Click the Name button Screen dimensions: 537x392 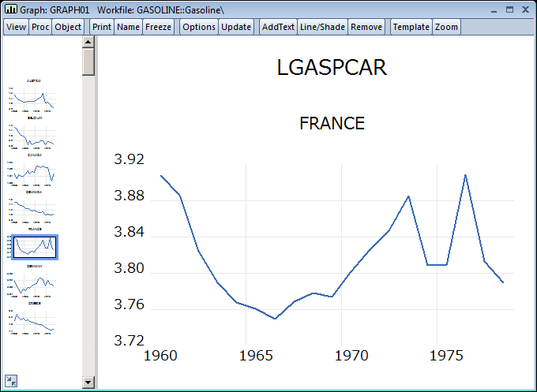pyautogui.click(x=128, y=27)
